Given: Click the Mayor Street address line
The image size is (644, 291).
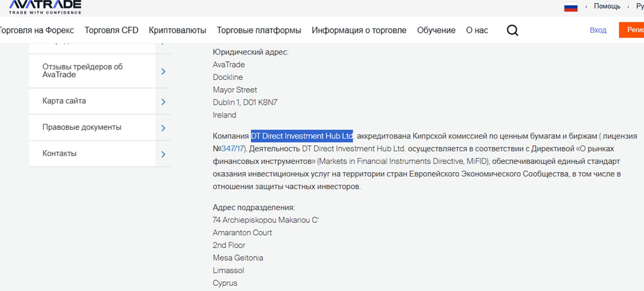Looking at the screenshot, I should click(235, 90).
